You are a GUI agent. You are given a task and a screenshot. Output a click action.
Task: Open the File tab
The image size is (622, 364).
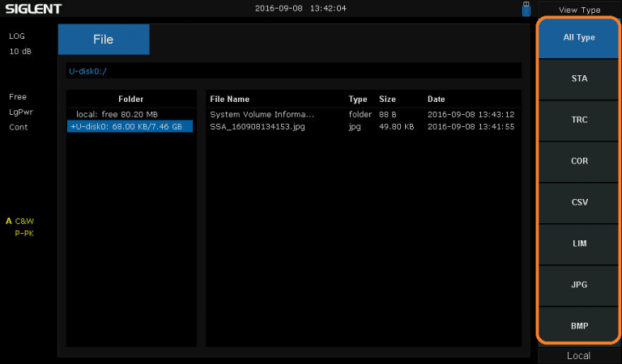pos(104,39)
